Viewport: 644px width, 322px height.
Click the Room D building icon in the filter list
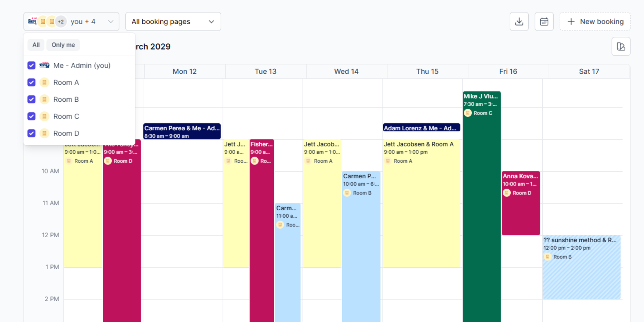44,133
